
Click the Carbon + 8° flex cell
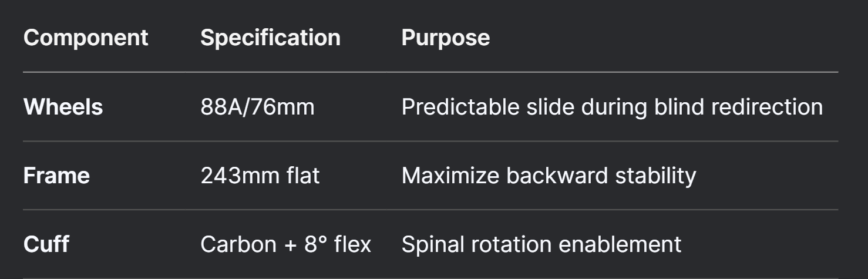coord(285,244)
